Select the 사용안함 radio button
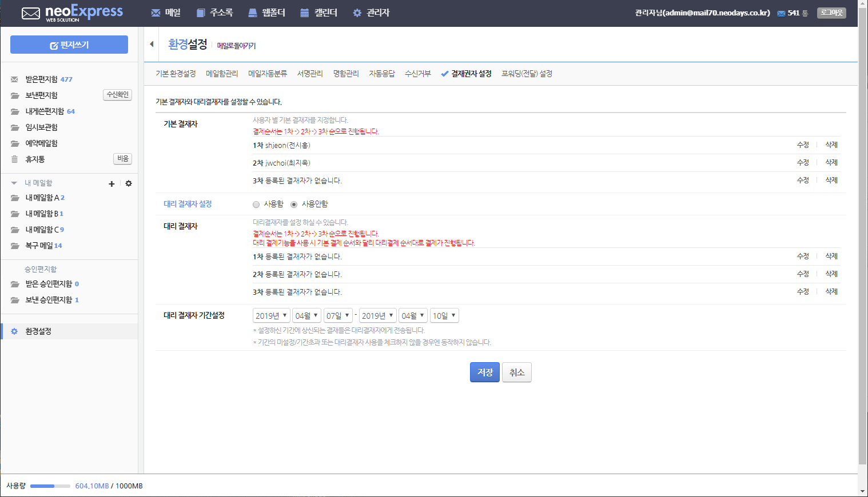 294,205
